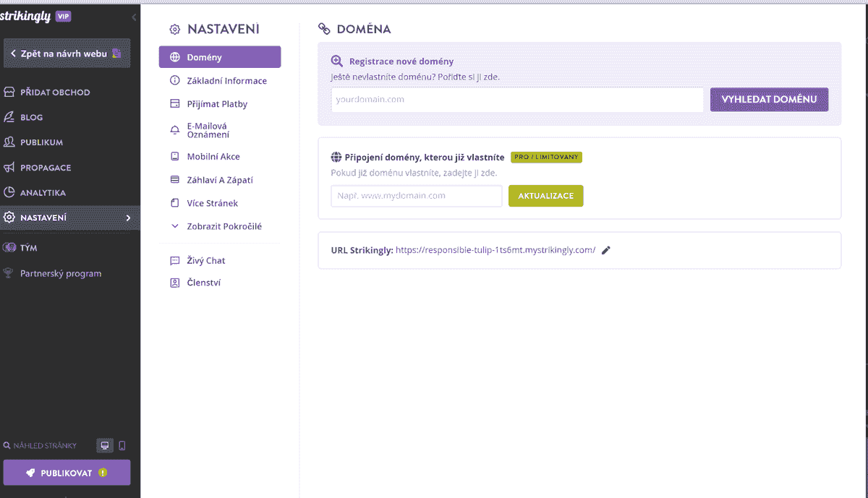Select the Domény settings tab
The image size is (868, 498).
(x=220, y=57)
